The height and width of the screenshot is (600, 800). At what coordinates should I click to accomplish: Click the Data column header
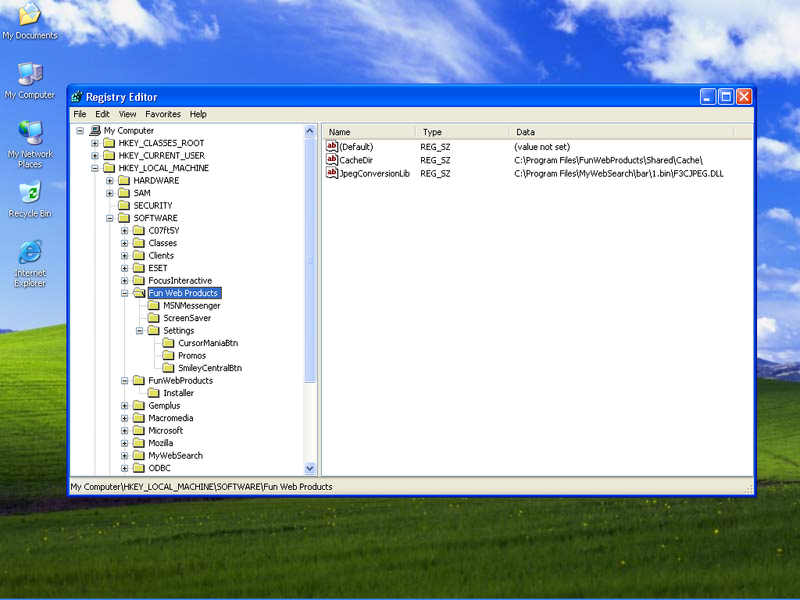621,132
